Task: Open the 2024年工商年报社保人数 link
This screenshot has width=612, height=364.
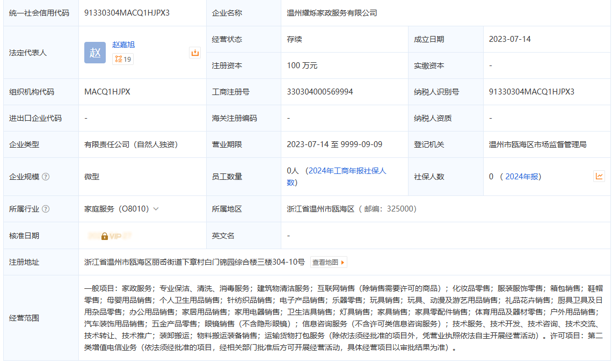Action: click(x=336, y=176)
